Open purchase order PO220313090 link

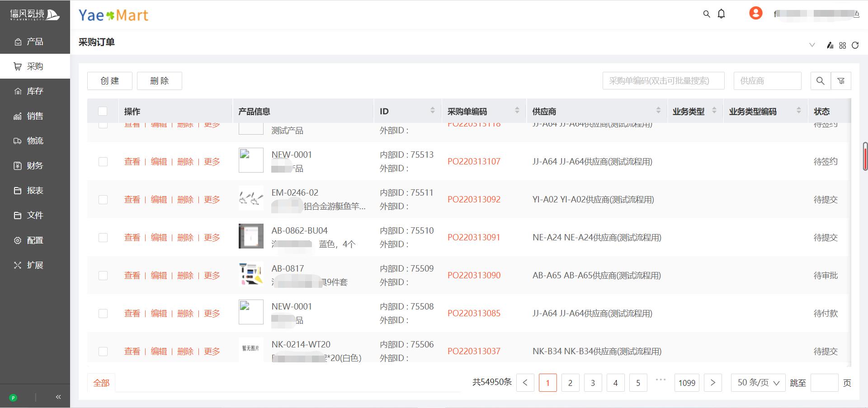tap(474, 275)
